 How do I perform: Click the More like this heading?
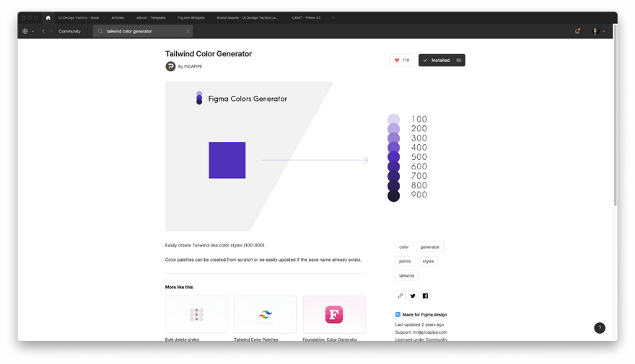coord(179,287)
